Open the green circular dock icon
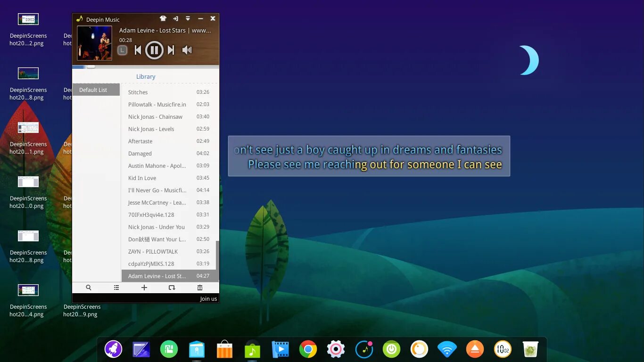This screenshot has height=362, width=644. pyautogui.click(x=169, y=349)
